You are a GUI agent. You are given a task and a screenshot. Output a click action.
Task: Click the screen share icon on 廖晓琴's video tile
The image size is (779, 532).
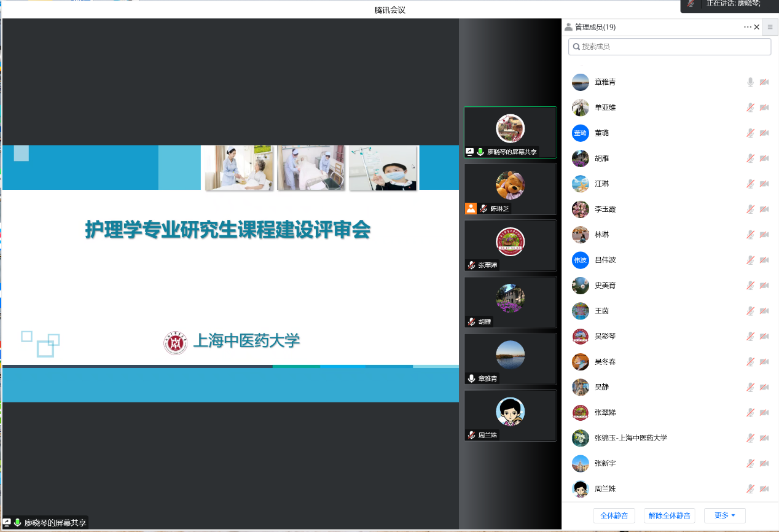(x=470, y=152)
